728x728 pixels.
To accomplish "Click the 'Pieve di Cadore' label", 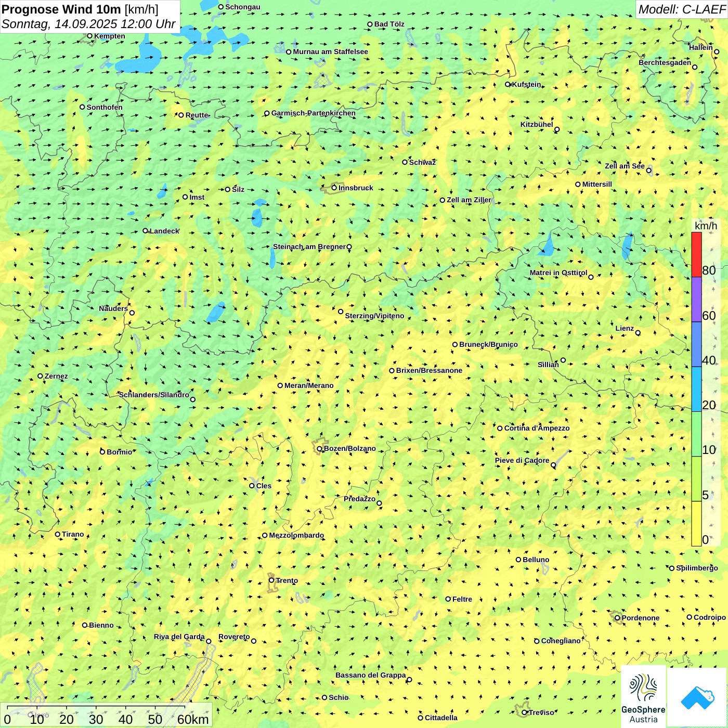I will click(522, 460).
